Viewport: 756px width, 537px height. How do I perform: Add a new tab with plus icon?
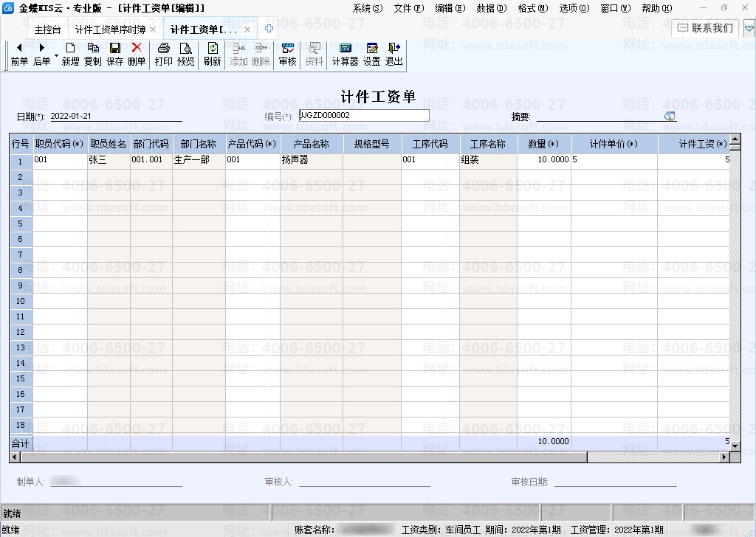point(269,29)
